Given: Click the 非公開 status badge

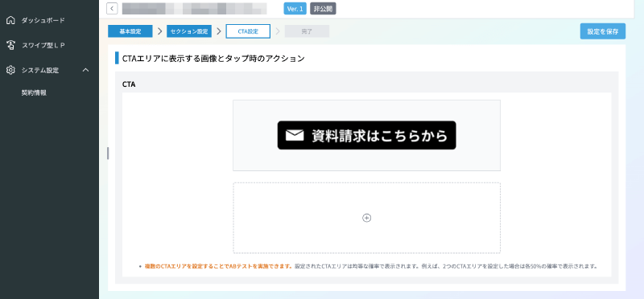Looking at the screenshot, I should (323, 9).
